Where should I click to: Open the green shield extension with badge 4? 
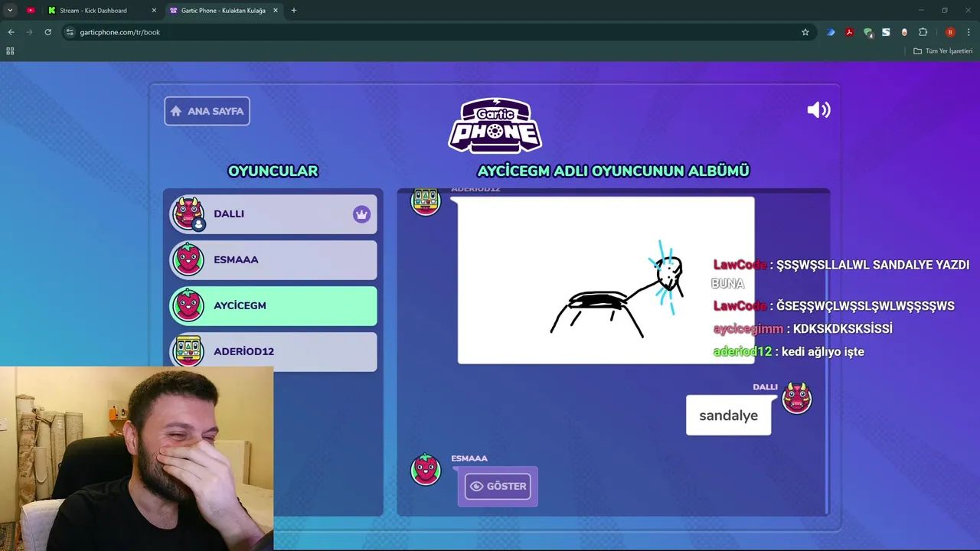(867, 32)
